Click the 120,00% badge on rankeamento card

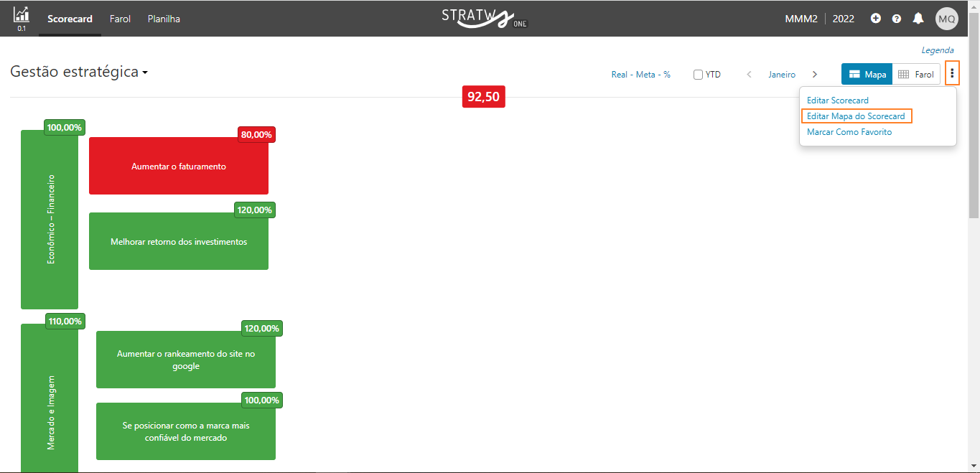tap(262, 328)
